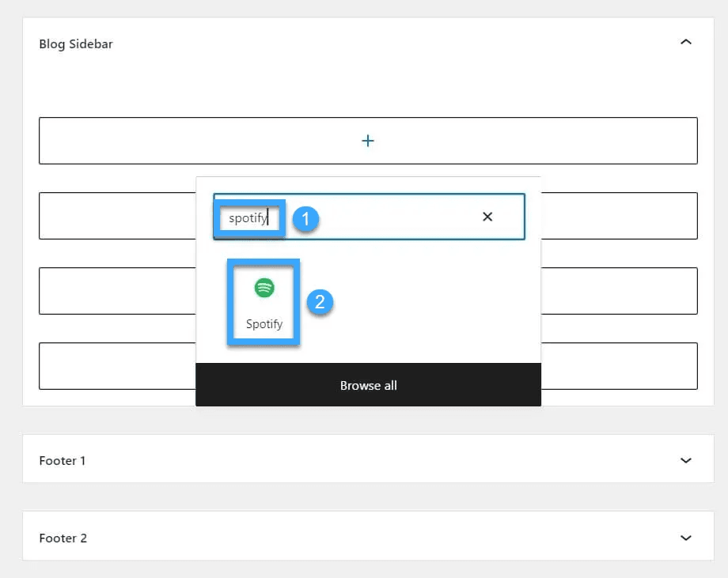The height and width of the screenshot is (578, 728).
Task: Select the Spotify block from search results
Action: pos(264,302)
